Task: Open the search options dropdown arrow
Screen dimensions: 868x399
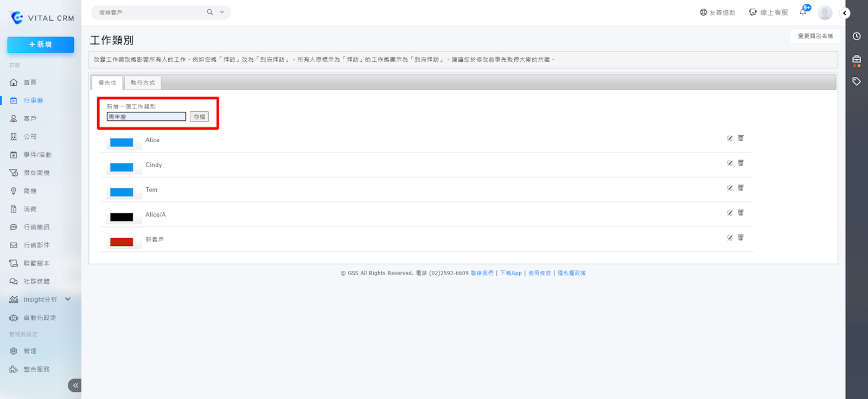Action: point(222,12)
